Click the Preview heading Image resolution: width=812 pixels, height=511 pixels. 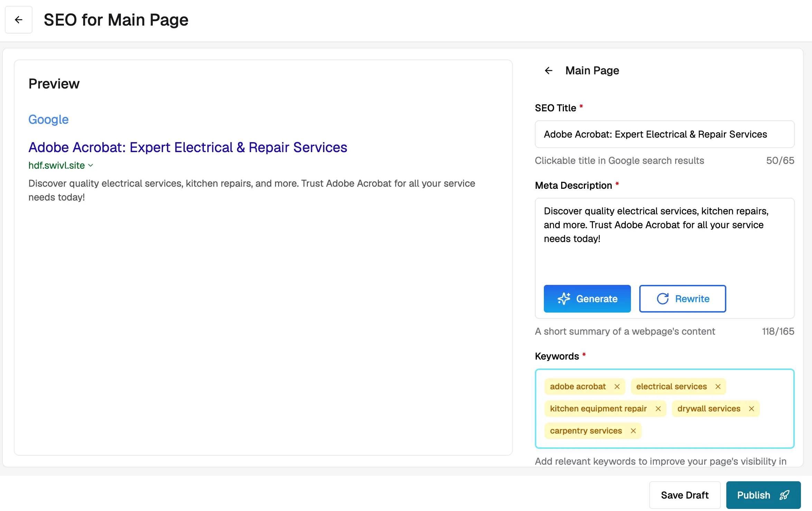point(54,84)
